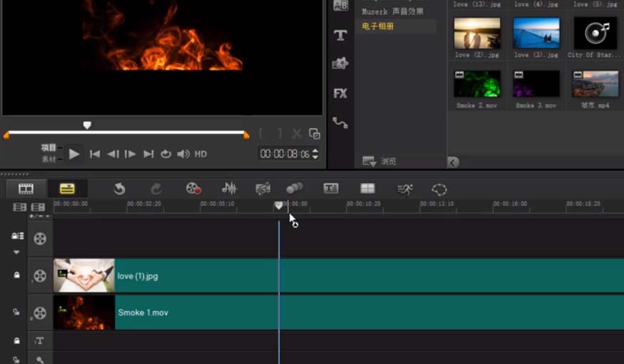624x364 pixels.
Task: Toggle lock on the love (1).jpg track
Action: point(17,275)
